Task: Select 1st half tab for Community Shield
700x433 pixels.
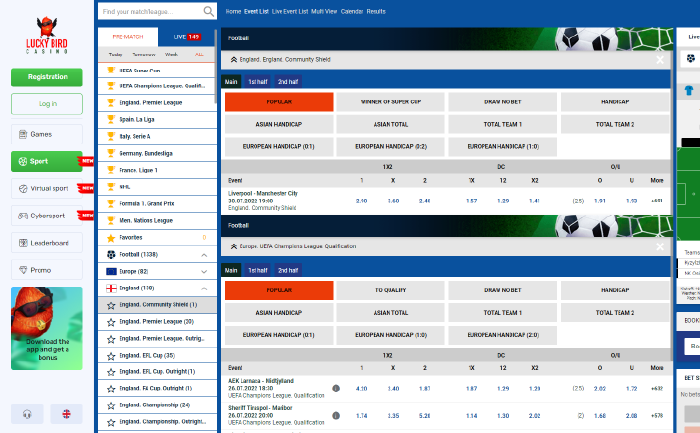Action: (258, 82)
